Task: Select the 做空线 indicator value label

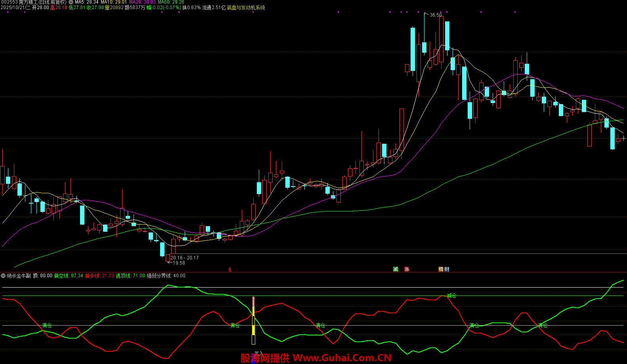Action: [69, 276]
